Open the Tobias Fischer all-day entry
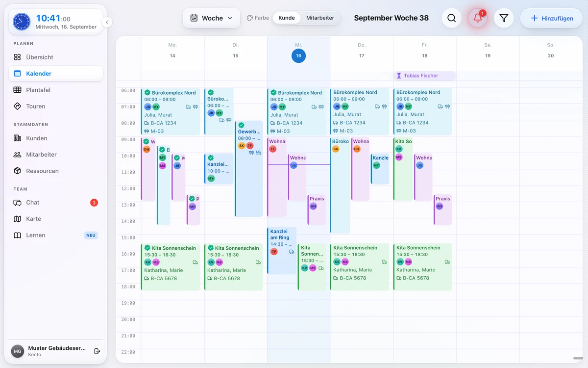Screen dimensions: 588x368 click(x=424, y=76)
